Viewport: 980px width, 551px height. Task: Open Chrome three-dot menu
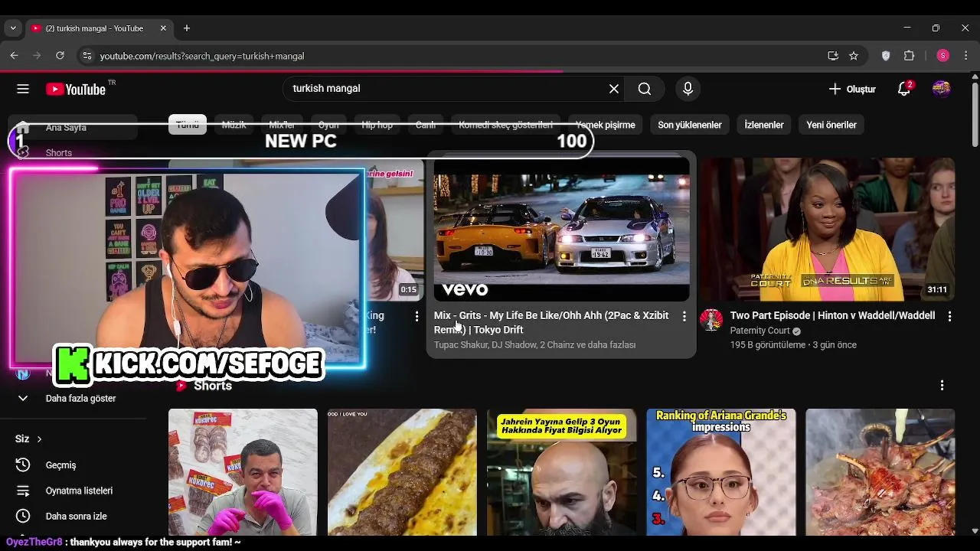coord(966,56)
